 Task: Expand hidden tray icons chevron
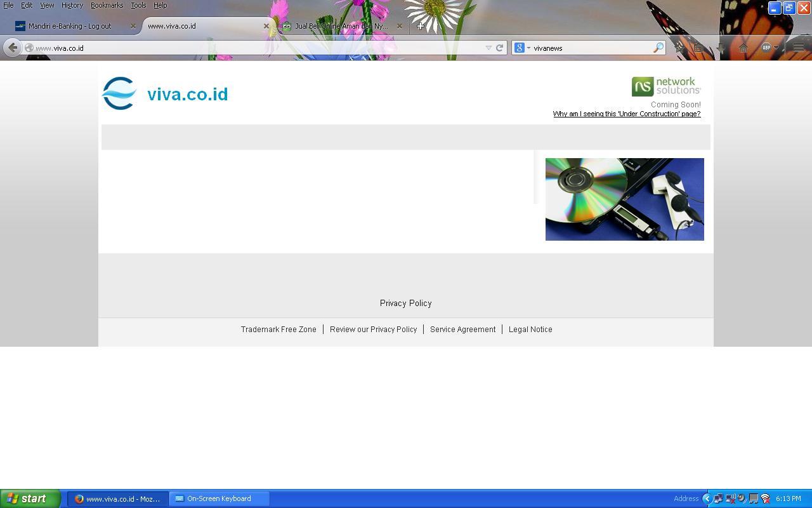point(707,498)
